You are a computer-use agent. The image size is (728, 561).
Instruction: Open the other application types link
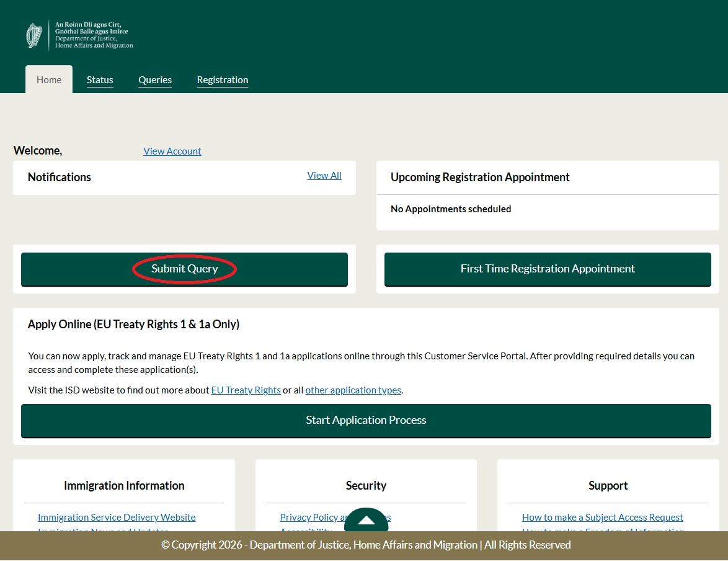353,390
